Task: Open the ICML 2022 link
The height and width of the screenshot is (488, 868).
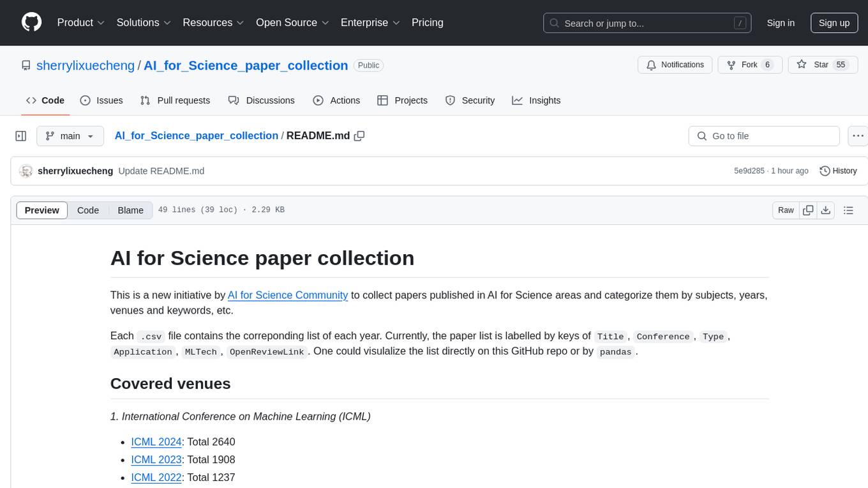Action: [156, 477]
